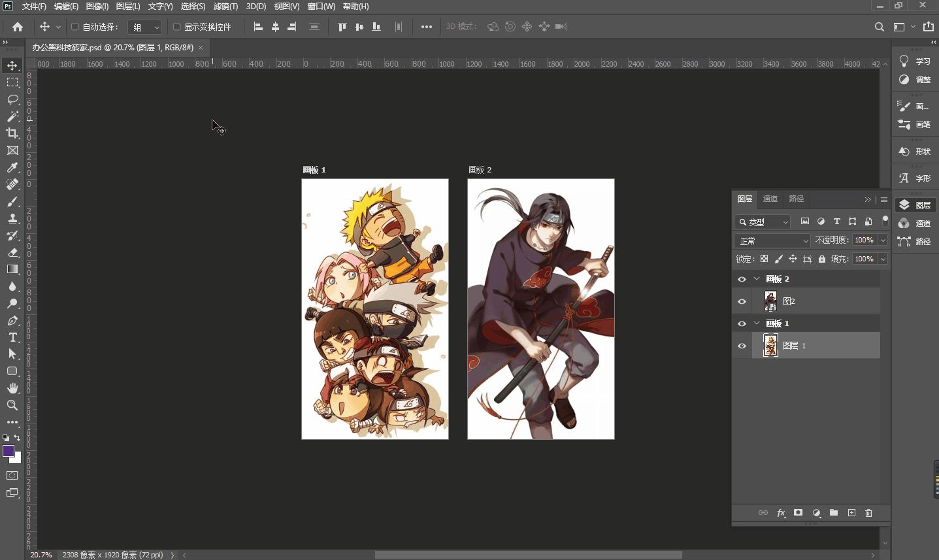The image size is (939, 560).
Task: Collapse the 画板 1 group
Action: tap(757, 323)
